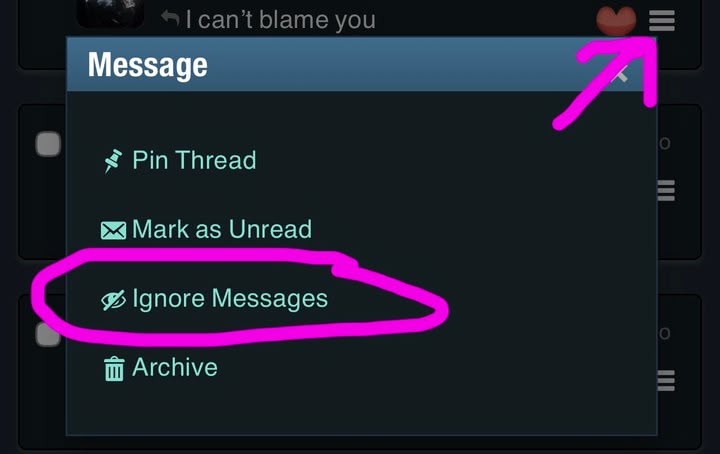Click the Message dialog title bar
Image resolution: width=720 pixels, height=454 pixels.
coord(361,64)
